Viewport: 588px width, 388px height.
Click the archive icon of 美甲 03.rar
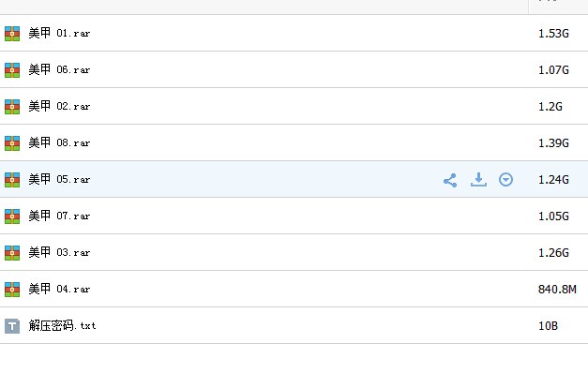click(x=12, y=253)
